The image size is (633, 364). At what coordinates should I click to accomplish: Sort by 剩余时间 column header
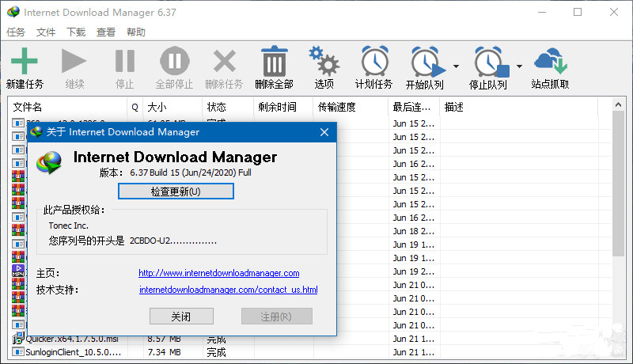283,107
